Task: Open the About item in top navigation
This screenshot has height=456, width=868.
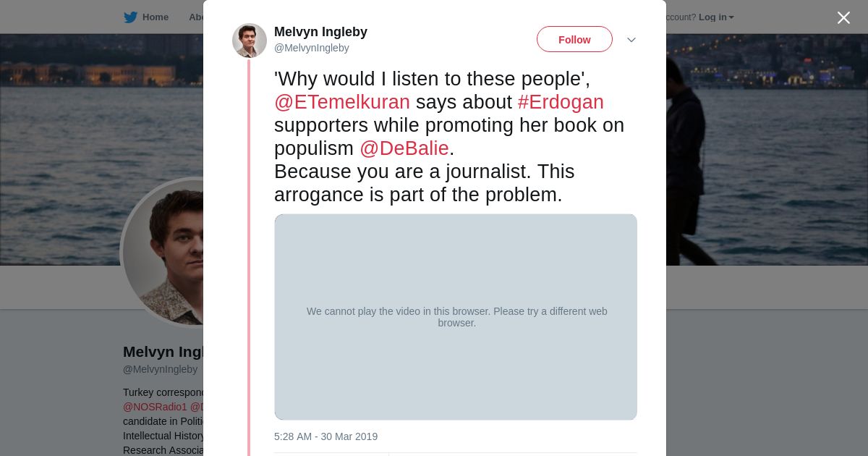Action: (195, 17)
